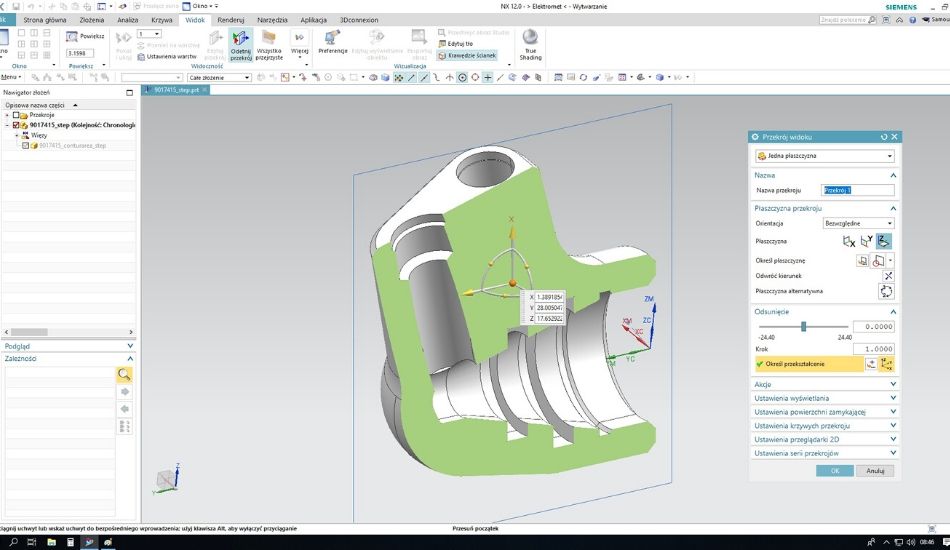Click the save icon in quick access toolbar
Screen dimensions: 950x550
16,6
